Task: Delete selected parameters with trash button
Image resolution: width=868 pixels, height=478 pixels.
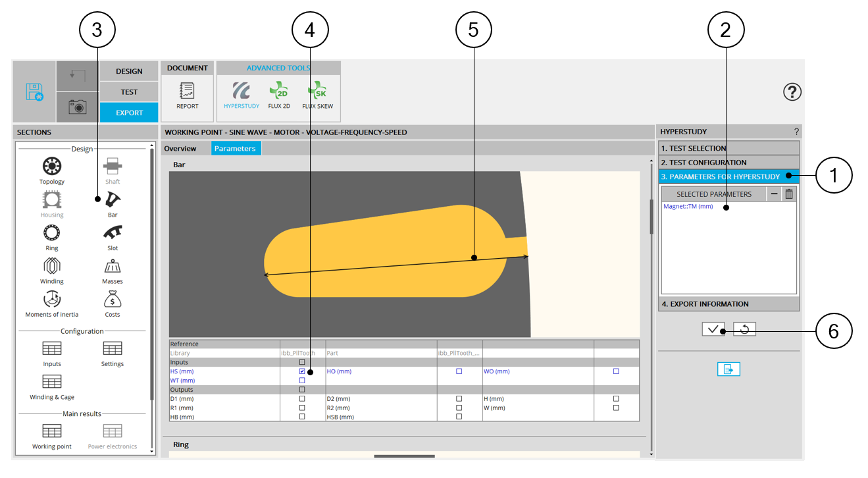Action: (789, 194)
